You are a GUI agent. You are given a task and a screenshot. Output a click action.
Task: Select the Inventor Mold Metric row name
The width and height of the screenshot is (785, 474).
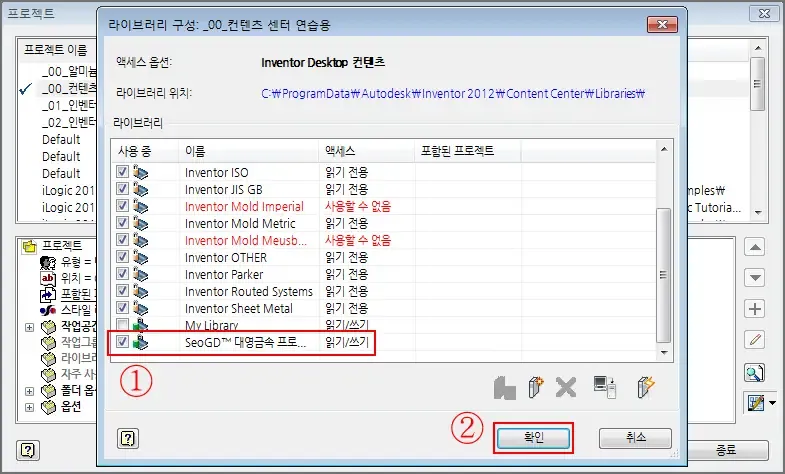coord(240,223)
